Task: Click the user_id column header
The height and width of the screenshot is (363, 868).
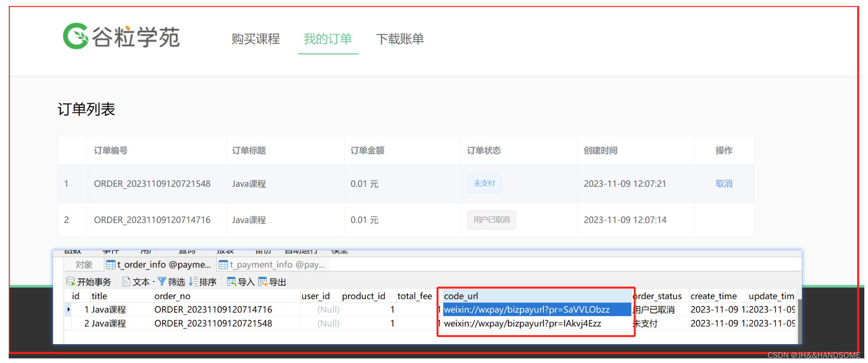Action: (320, 296)
